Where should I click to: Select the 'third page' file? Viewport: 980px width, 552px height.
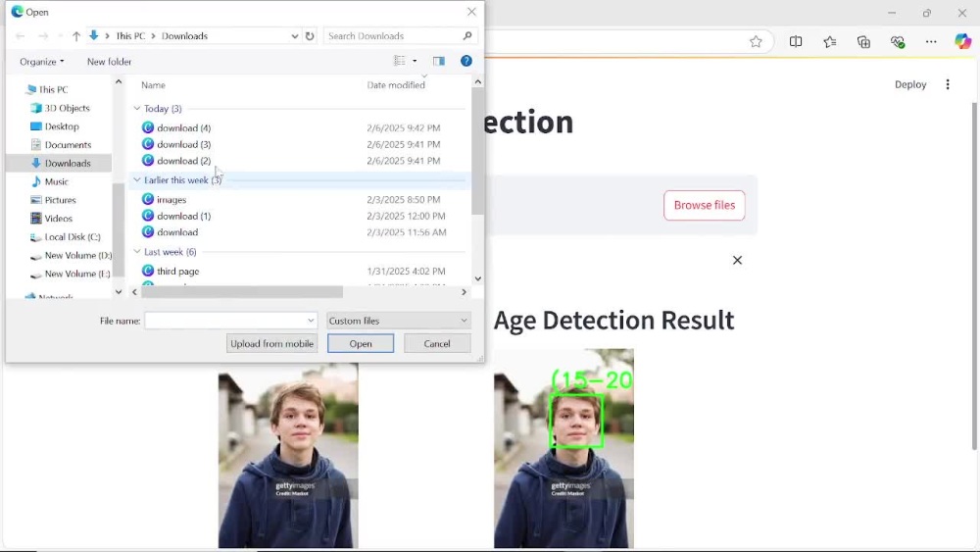pos(177,272)
